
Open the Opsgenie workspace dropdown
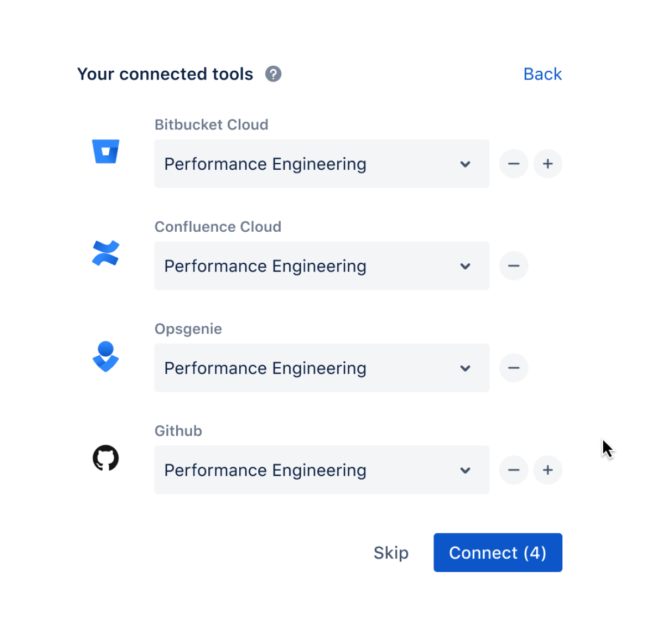pyautogui.click(x=466, y=368)
